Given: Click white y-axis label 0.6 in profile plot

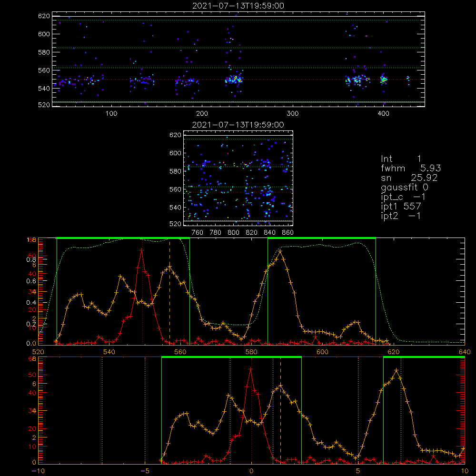Looking at the screenshot, I should pos(31,281).
